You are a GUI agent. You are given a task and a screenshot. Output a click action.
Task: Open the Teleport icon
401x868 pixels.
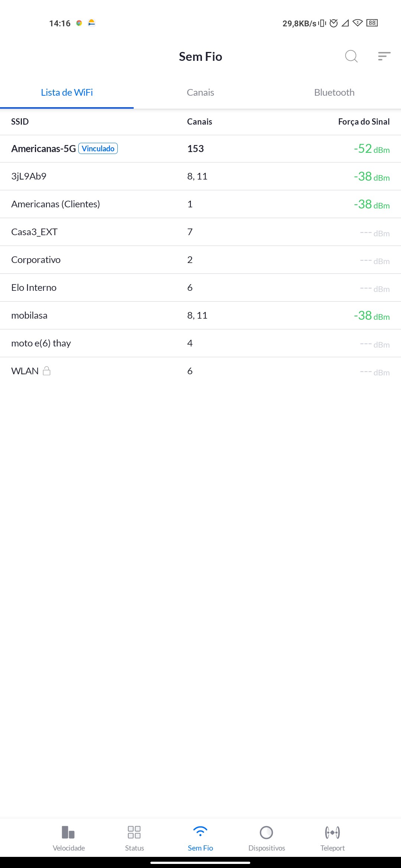pyautogui.click(x=332, y=833)
